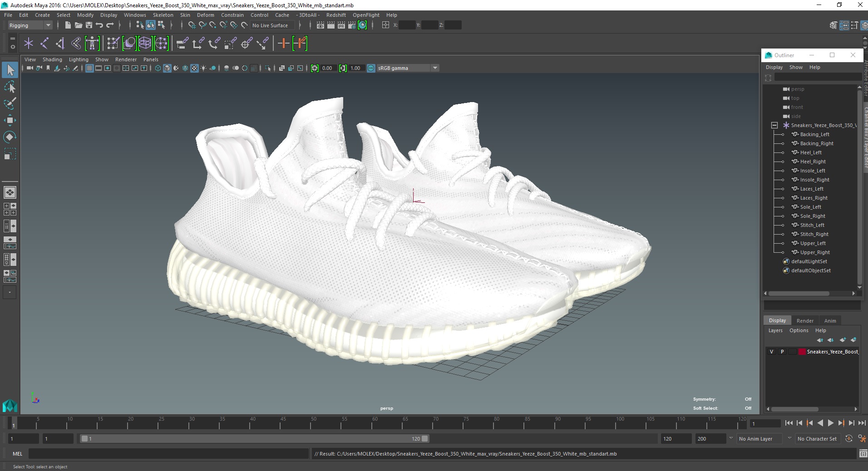Select the arrow Select Tool in toolbox
The height and width of the screenshot is (471, 868).
(x=10, y=70)
